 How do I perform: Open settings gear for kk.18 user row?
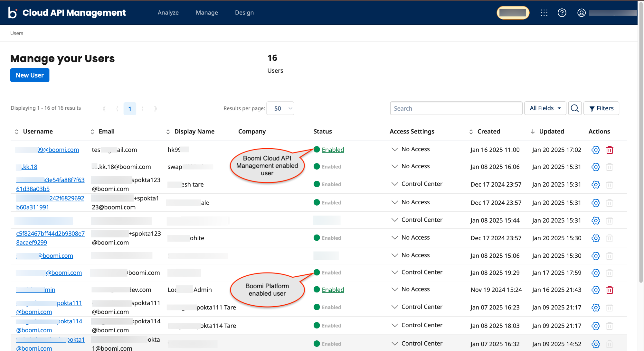tap(596, 167)
